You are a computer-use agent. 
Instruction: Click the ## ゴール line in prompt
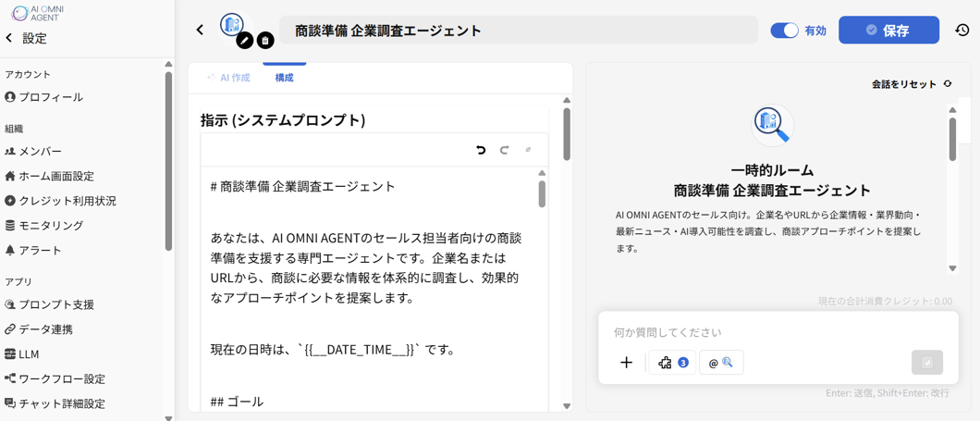tap(237, 402)
